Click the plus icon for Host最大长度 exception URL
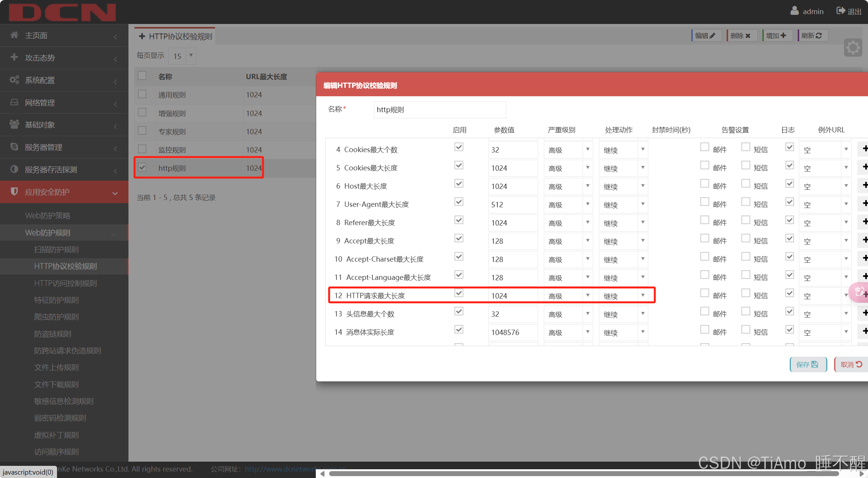 tap(864, 185)
